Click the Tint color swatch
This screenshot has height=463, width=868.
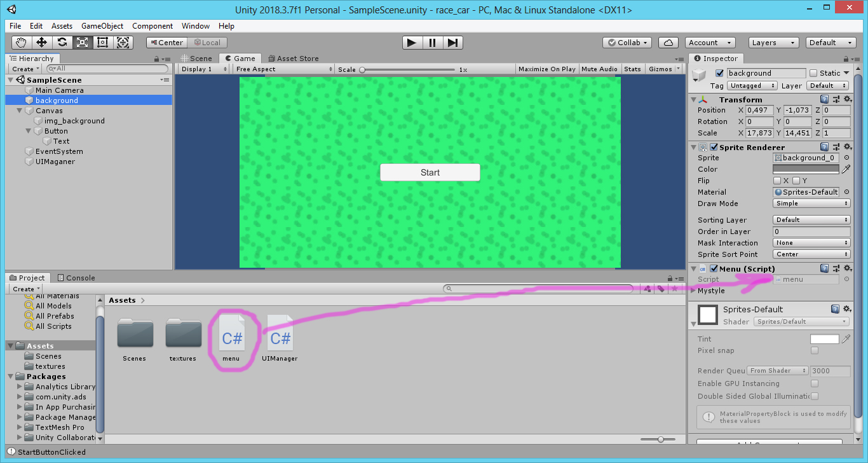(x=825, y=339)
